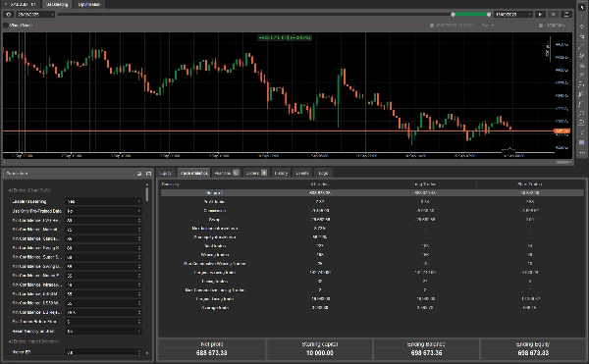Screen dimensions: 589x364
Task: Open the Equity tab
Action: (166, 173)
